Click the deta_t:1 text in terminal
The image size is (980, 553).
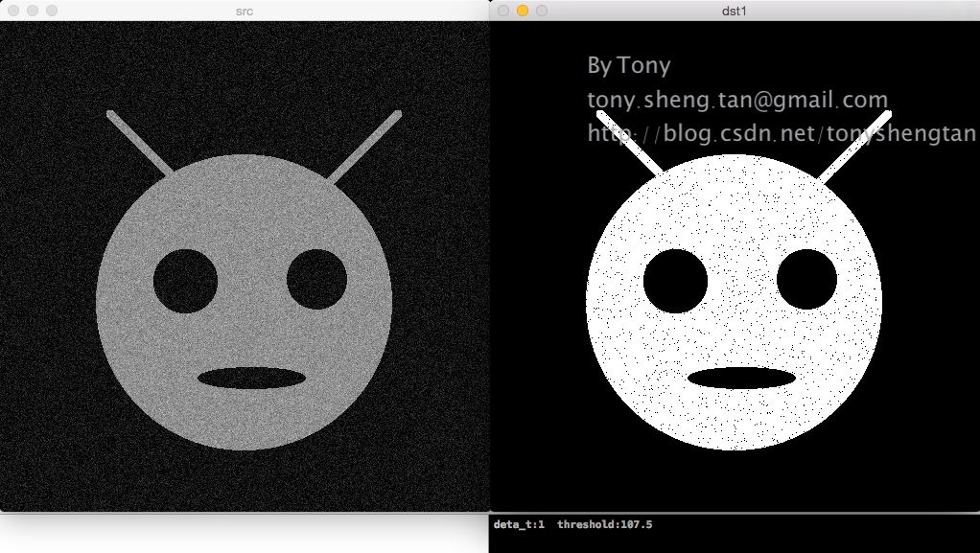(519, 524)
